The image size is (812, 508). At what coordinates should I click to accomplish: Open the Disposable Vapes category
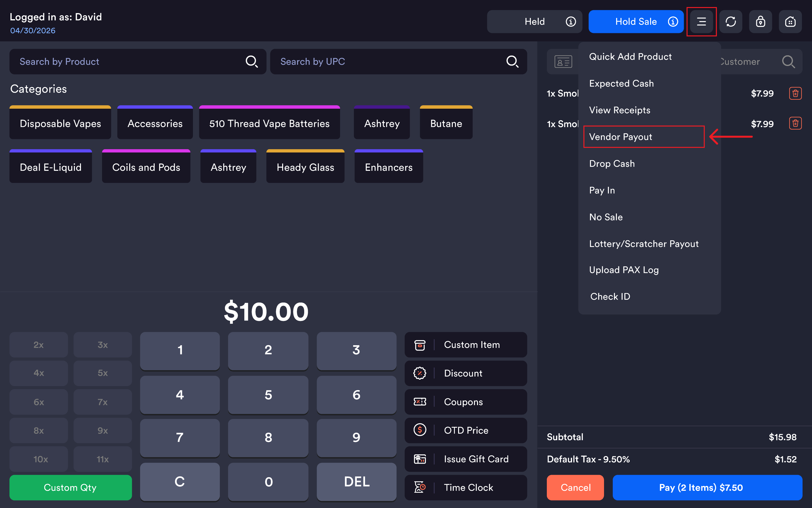60,122
